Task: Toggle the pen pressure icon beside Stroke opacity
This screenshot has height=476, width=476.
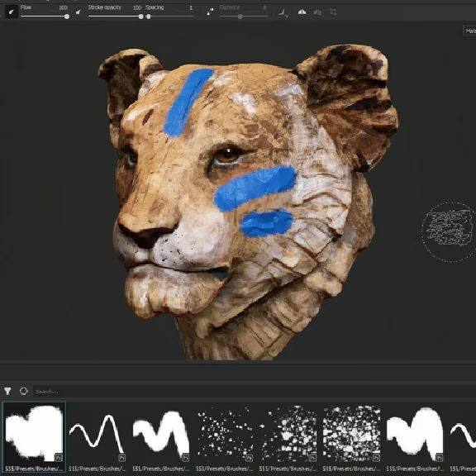Action: 79,12
